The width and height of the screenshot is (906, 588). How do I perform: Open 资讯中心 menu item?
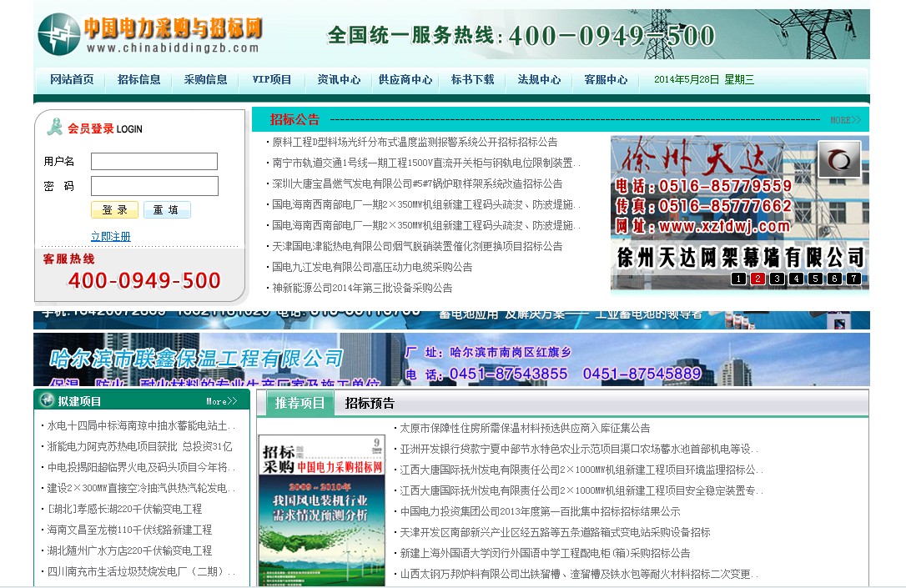coord(339,80)
